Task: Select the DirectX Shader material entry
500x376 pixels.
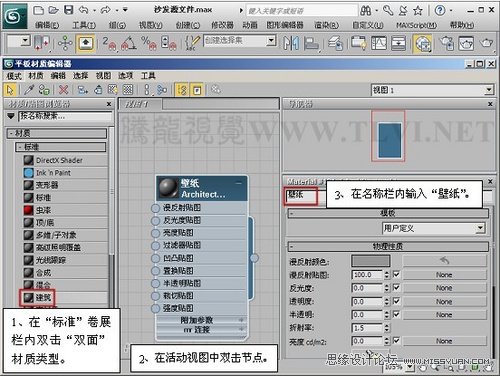Action: coord(65,160)
